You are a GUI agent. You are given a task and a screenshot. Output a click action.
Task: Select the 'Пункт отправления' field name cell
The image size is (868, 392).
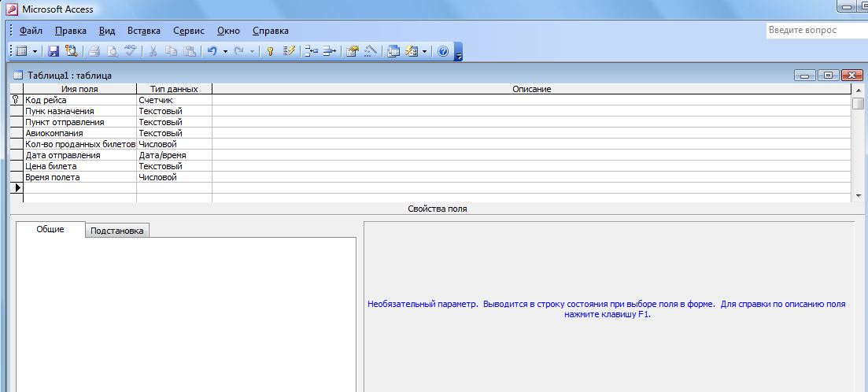(79, 122)
